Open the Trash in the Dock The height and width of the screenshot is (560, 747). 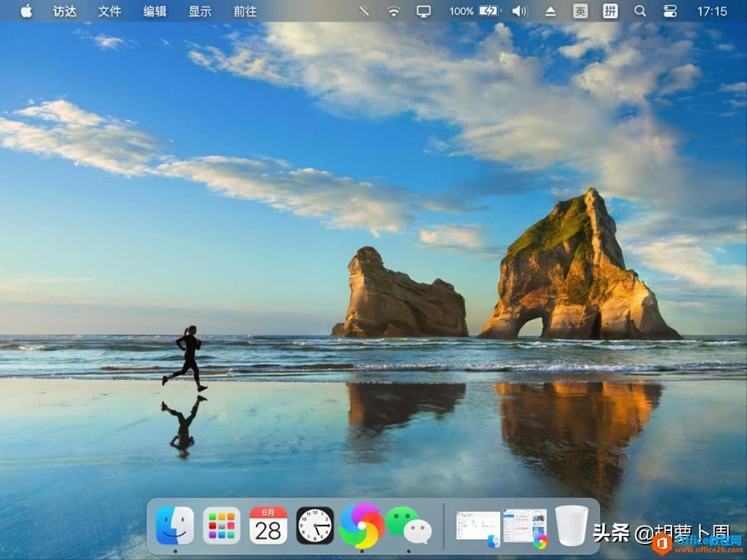coord(571,526)
